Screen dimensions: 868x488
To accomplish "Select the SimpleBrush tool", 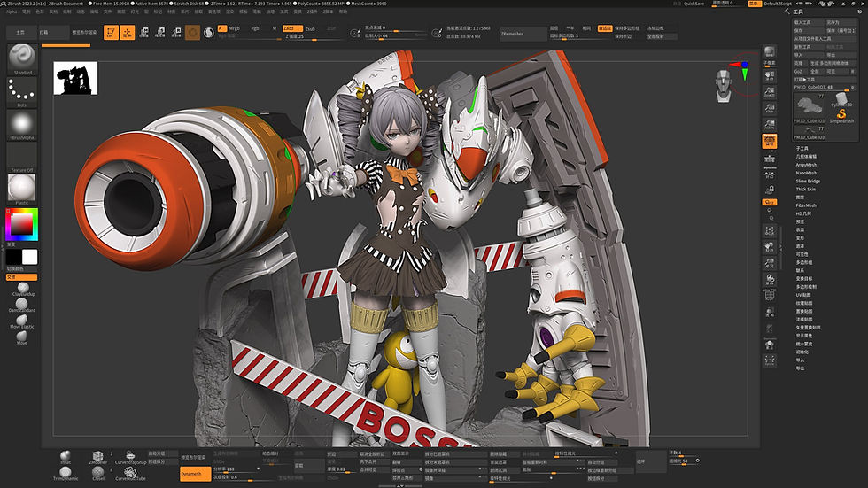I will [x=841, y=116].
